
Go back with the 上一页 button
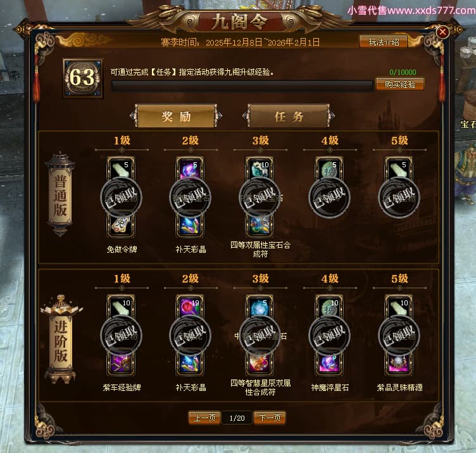click(204, 418)
